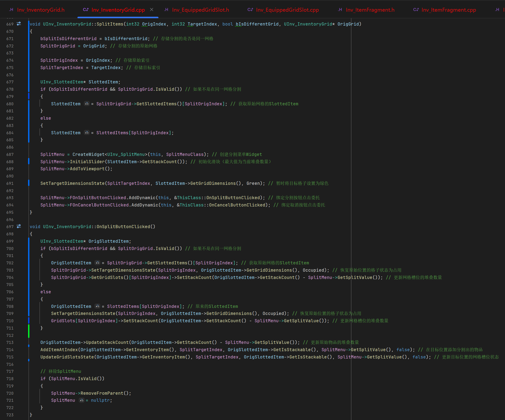Screen dimensions: 505x420
Task: Click inlay hint icon on line 708
Action: pos(97,306)
